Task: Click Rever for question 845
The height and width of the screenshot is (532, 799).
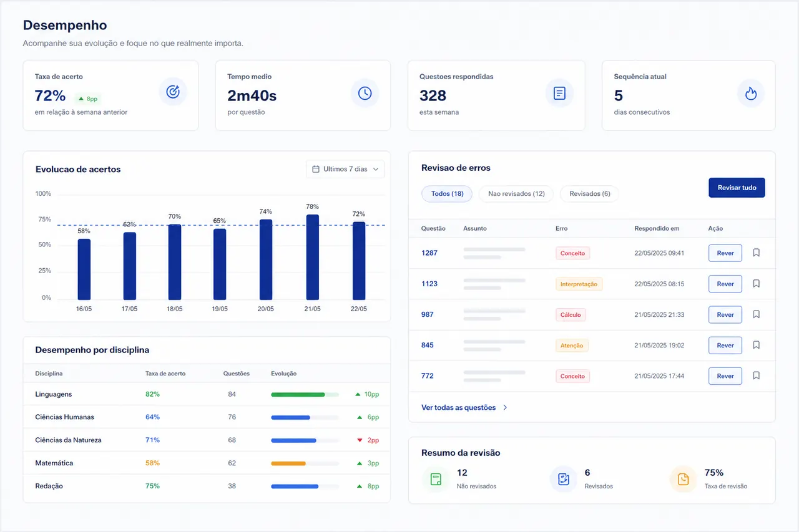Action: 725,345
